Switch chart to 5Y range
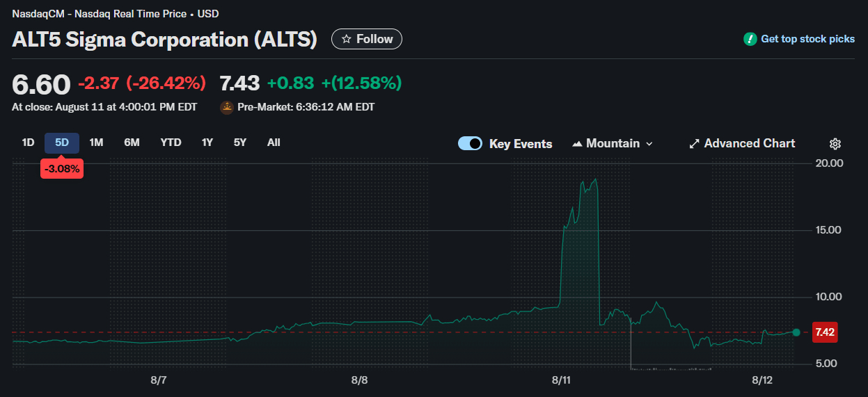 (x=240, y=143)
